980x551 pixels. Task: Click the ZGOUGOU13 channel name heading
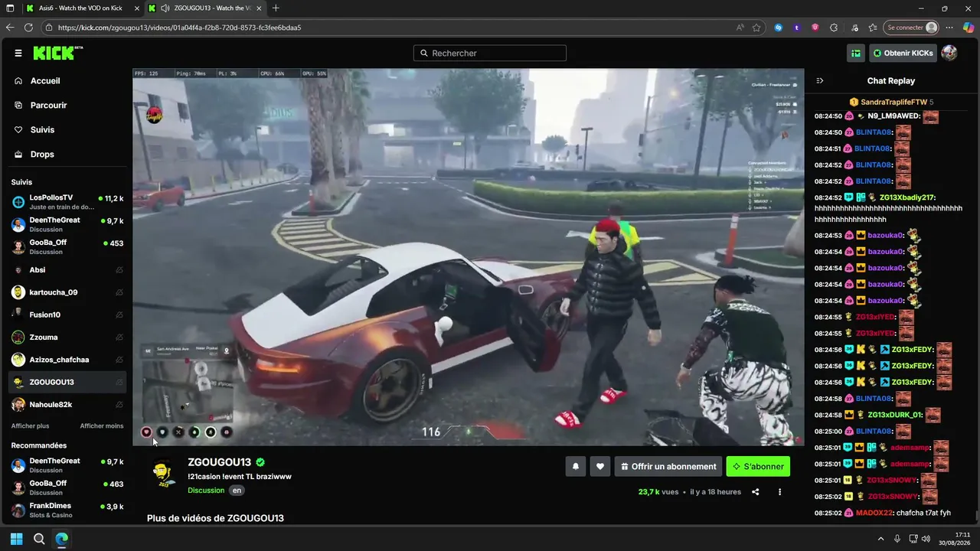click(219, 463)
